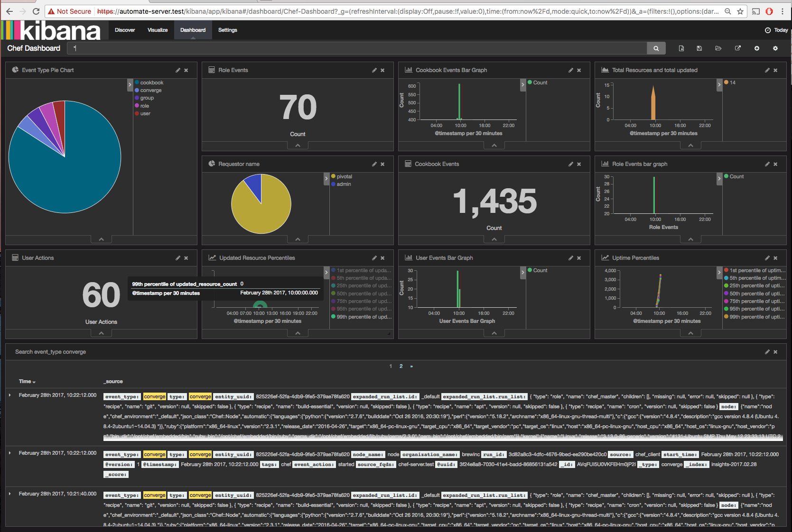Toggle 99th percentile of uptime legend entry
792x532 pixels.
755,317
